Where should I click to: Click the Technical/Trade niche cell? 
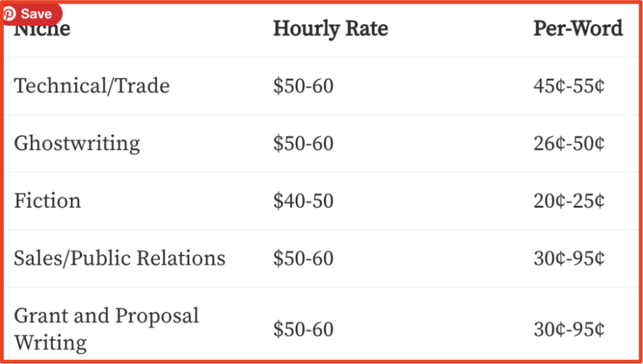[92, 86]
